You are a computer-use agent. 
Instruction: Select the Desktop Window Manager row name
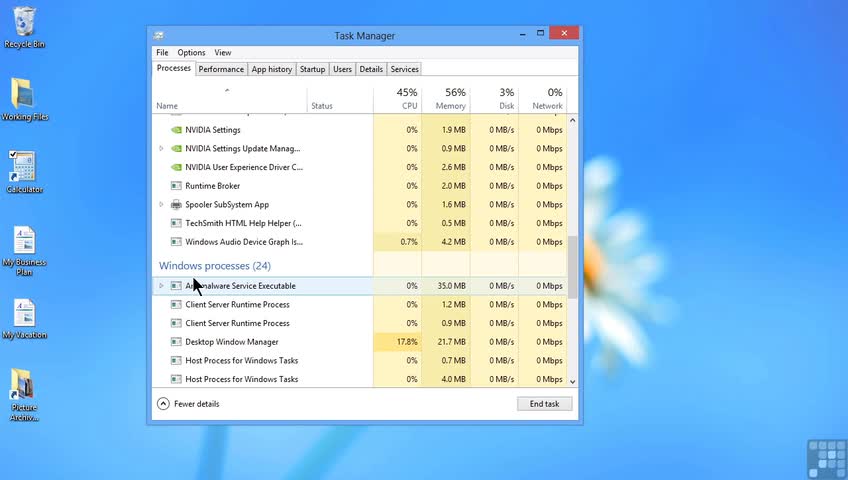pyautogui.click(x=231, y=342)
